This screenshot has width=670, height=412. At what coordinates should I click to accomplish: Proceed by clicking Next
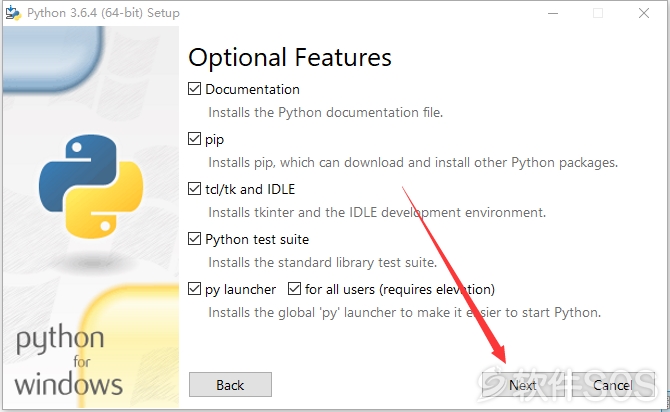[523, 385]
